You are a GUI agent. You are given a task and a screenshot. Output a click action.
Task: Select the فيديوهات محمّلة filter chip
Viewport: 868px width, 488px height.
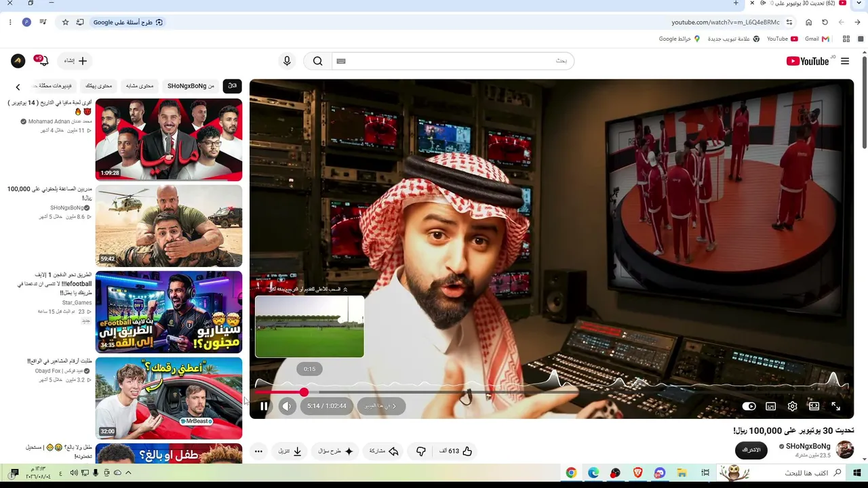click(x=56, y=86)
